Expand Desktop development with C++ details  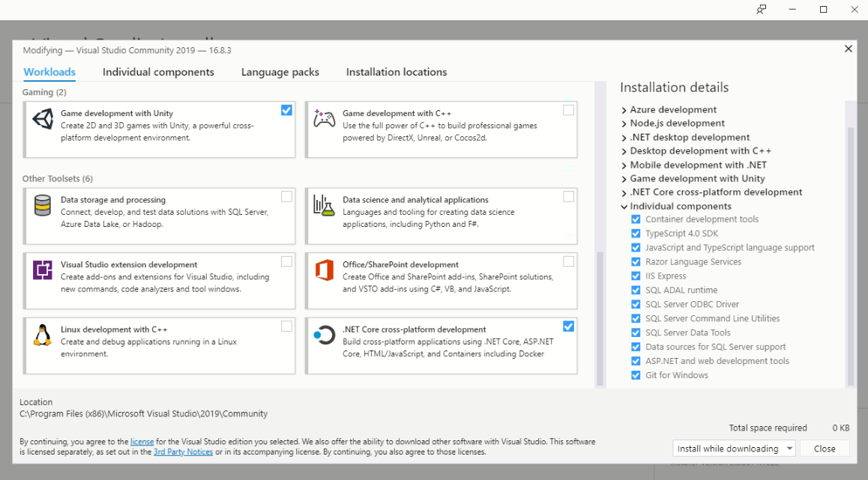[624, 151]
